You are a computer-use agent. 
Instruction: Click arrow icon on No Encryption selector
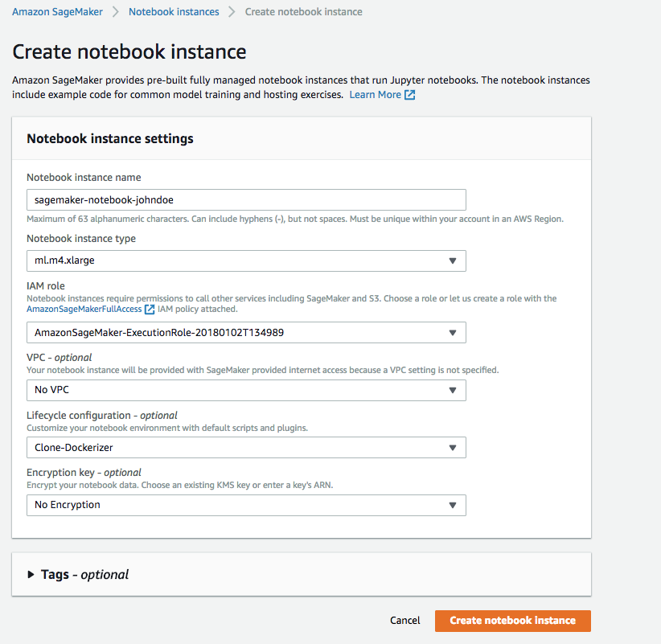coord(453,505)
